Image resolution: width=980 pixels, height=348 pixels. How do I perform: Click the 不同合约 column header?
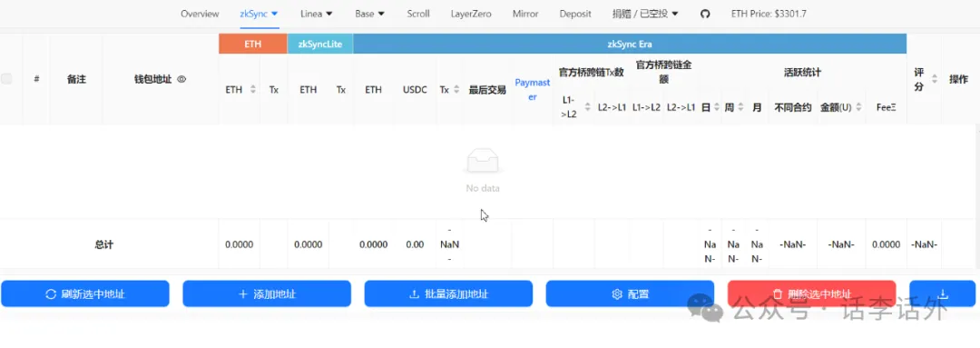792,107
